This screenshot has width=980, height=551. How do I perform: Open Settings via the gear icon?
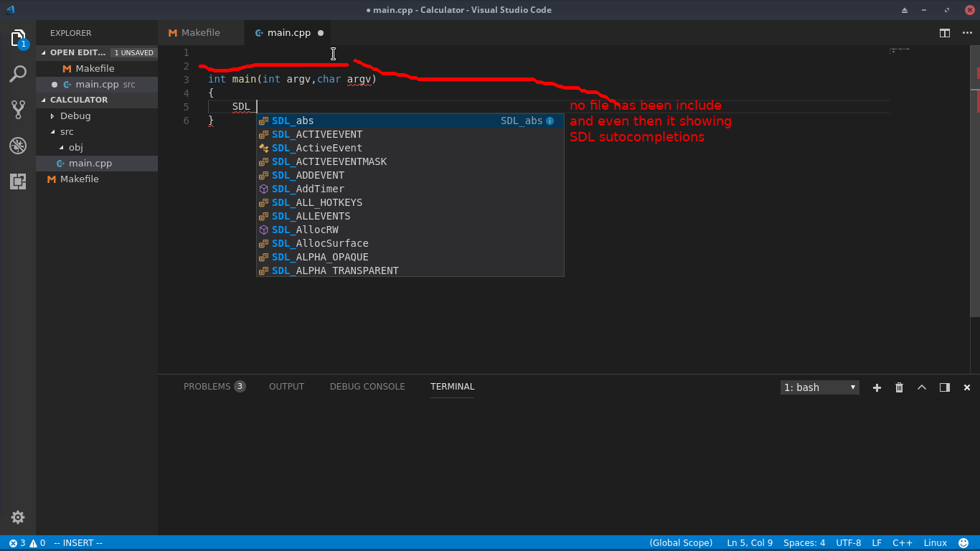pos(18,517)
